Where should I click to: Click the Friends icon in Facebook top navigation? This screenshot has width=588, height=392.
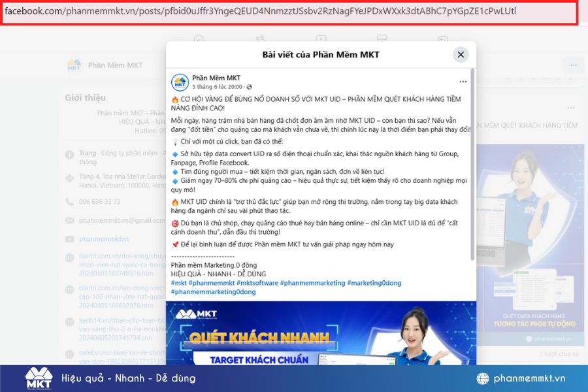click(260, 39)
